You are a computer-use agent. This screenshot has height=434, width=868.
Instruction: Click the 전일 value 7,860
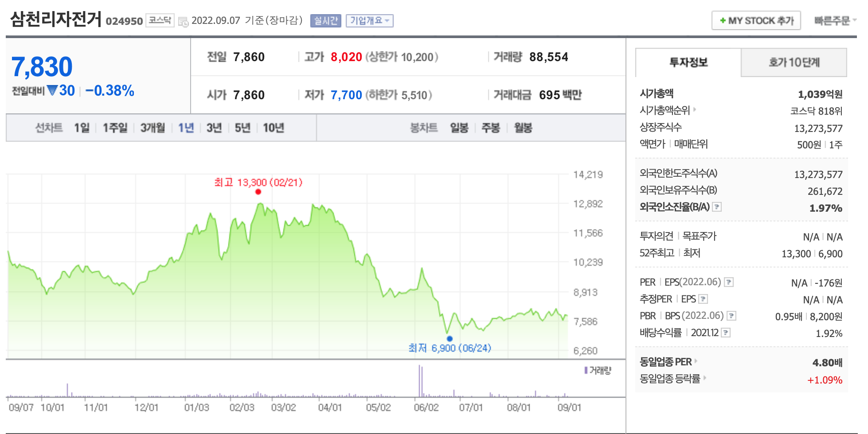click(x=249, y=57)
